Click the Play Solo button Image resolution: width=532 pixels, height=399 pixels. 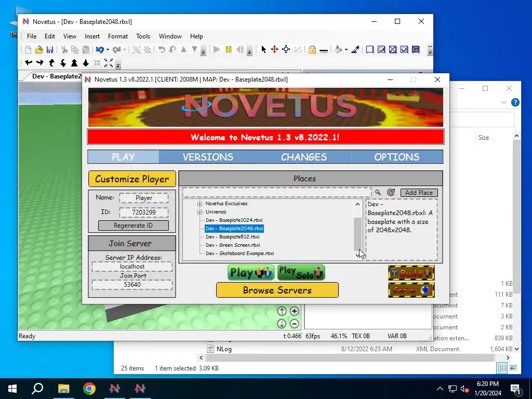[301, 273]
